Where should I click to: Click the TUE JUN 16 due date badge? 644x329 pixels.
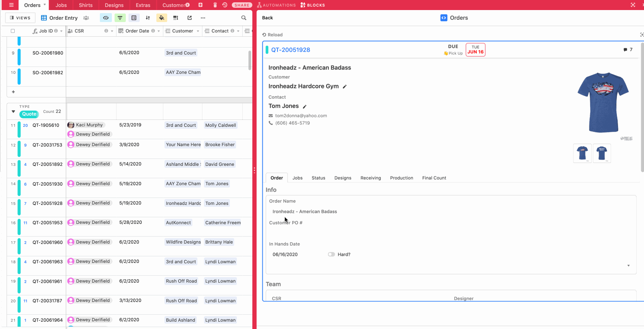pyautogui.click(x=475, y=50)
